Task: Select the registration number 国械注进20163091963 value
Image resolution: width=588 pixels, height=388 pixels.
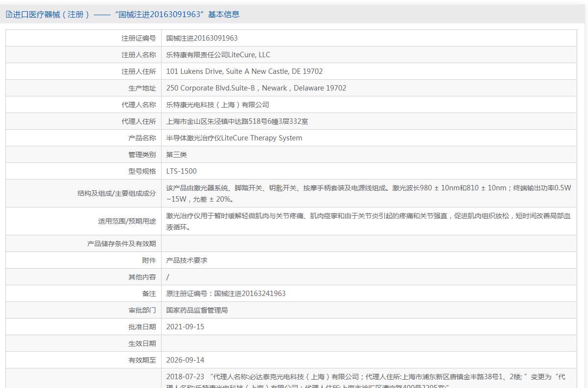Action: tap(202, 38)
